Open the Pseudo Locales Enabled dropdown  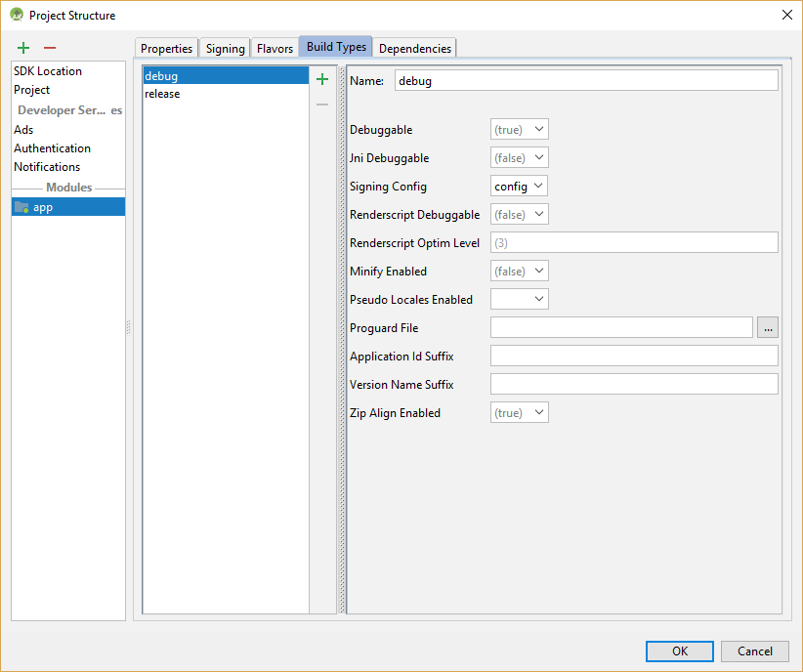tap(519, 299)
